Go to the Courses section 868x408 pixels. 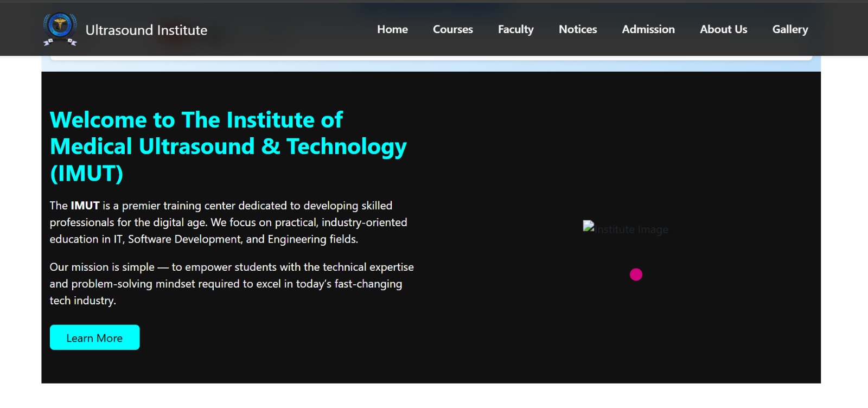coord(452,29)
